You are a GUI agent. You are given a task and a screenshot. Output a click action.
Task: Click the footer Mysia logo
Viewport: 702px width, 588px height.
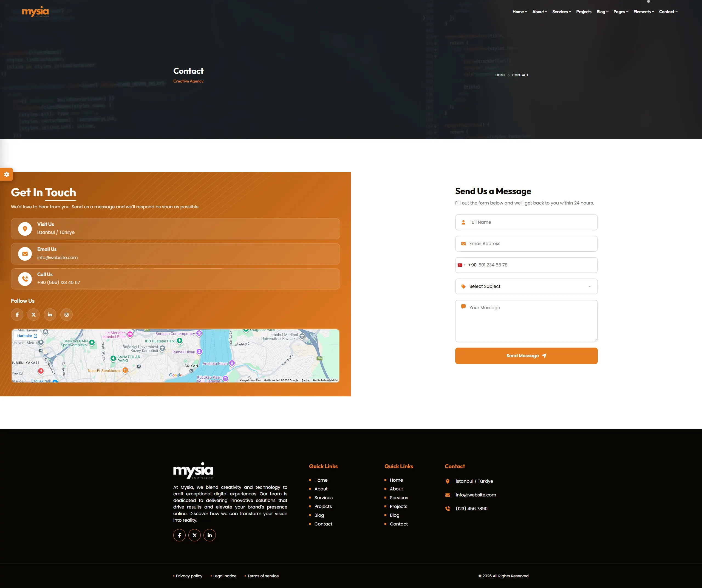click(x=193, y=471)
